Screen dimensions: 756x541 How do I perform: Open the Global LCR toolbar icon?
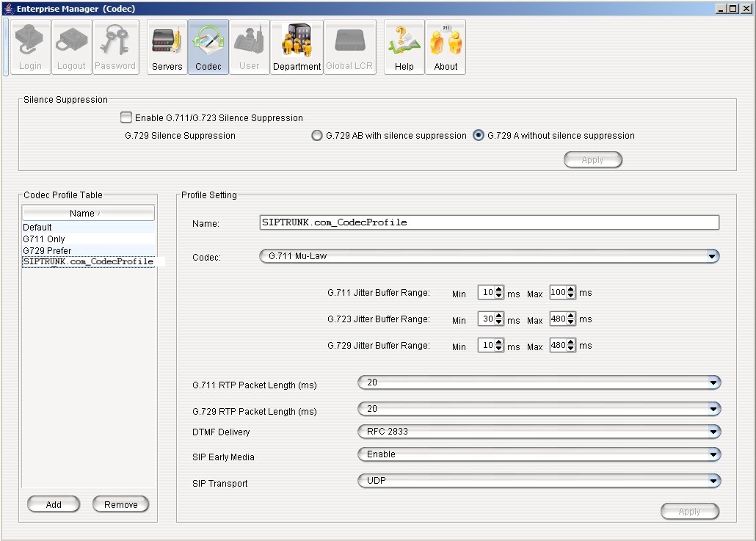click(x=349, y=47)
